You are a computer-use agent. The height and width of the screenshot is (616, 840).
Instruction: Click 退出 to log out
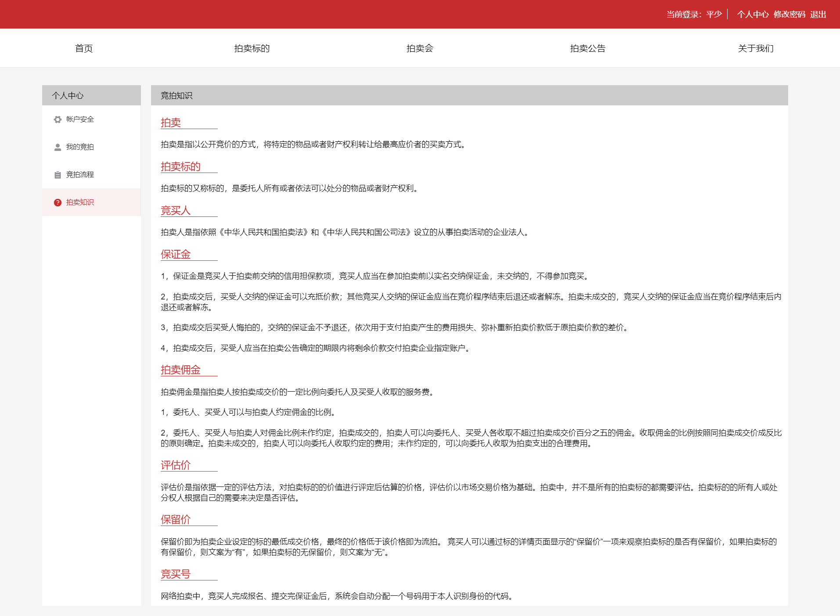(x=818, y=14)
